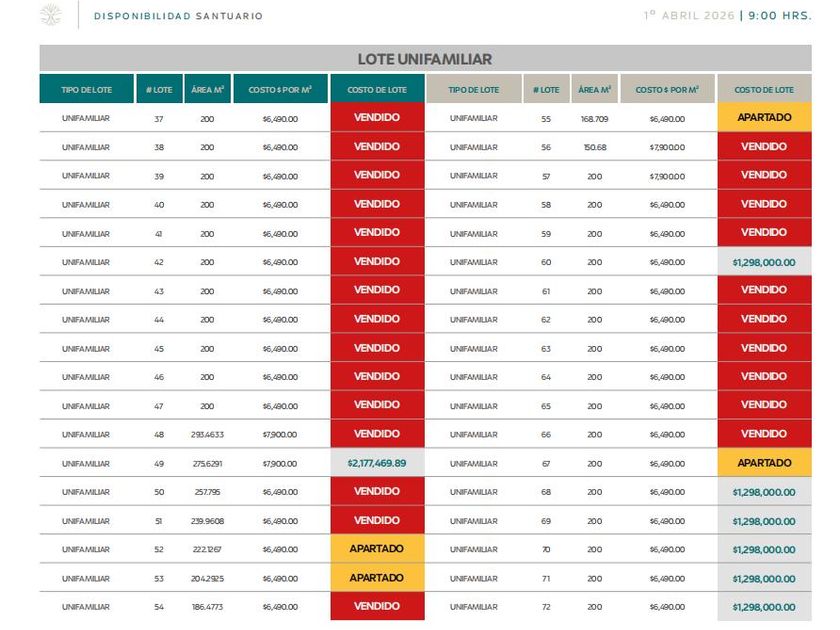Click the $1,298,000.00 price for lot 70
The image size is (840, 630).
coord(764,550)
